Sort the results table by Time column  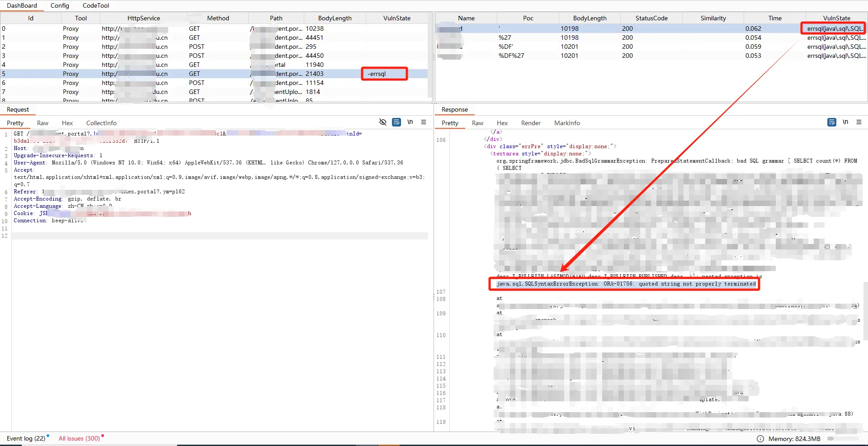point(775,18)
